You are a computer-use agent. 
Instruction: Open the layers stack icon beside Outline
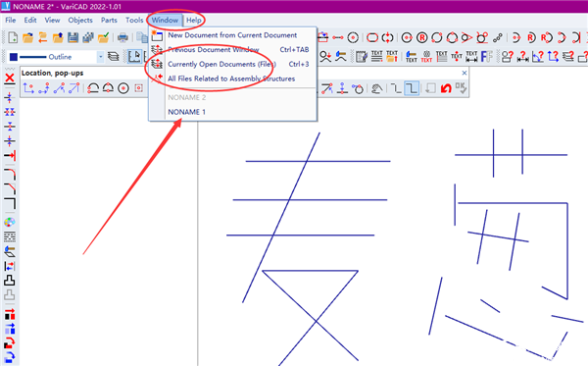point(114,57)
